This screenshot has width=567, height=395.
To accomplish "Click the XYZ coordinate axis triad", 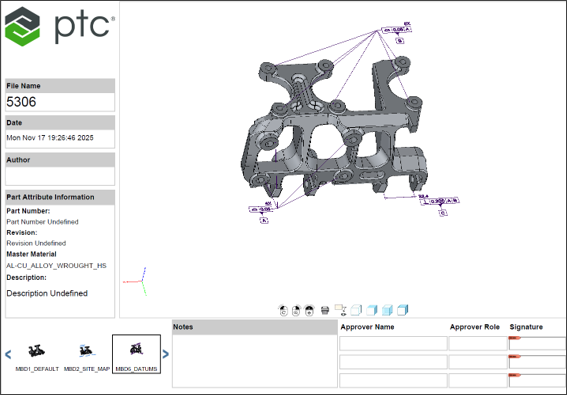I will point(136,282).
